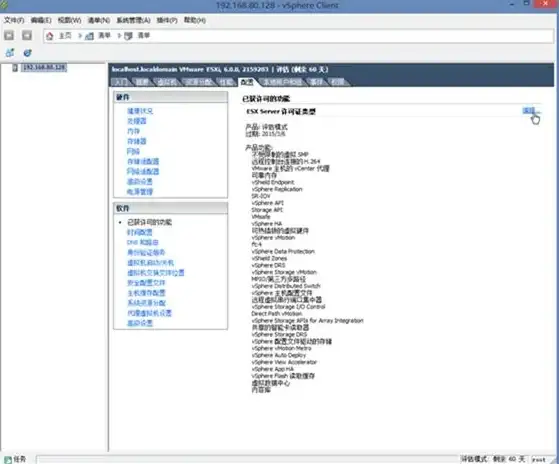
Task: Open the 系统资源分配 link
Action: 146,303
